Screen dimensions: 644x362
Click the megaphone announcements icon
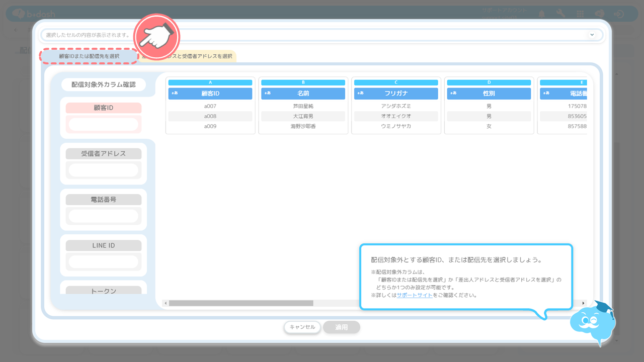pos(600,14)
